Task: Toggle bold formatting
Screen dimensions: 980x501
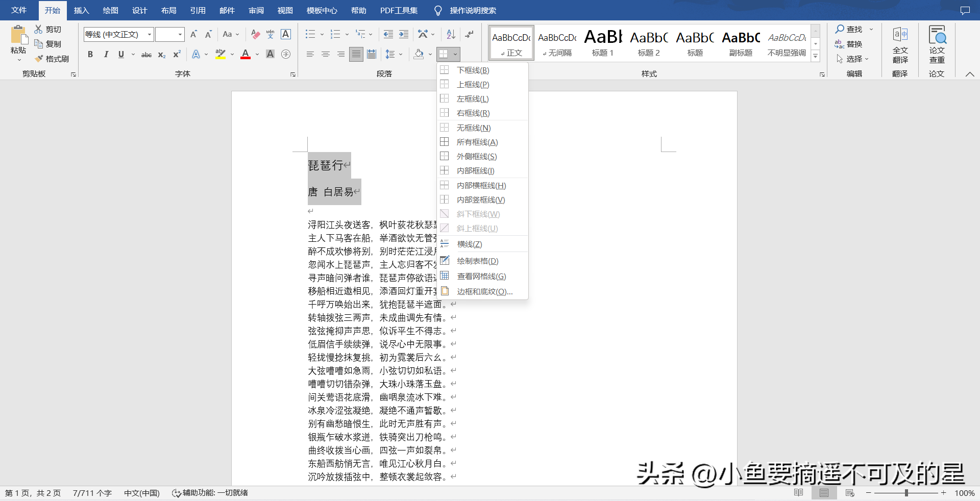Action: tap(90, 54)
